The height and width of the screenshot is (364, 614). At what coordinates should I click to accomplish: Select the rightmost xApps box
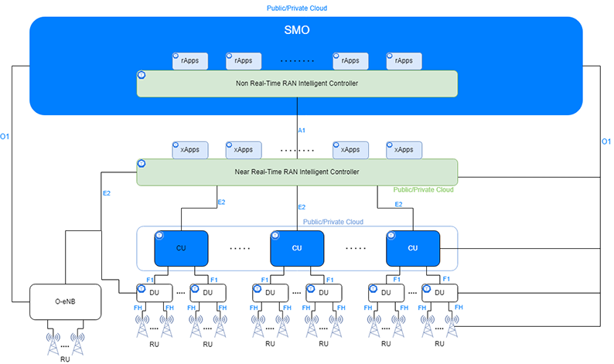(404, 150)
